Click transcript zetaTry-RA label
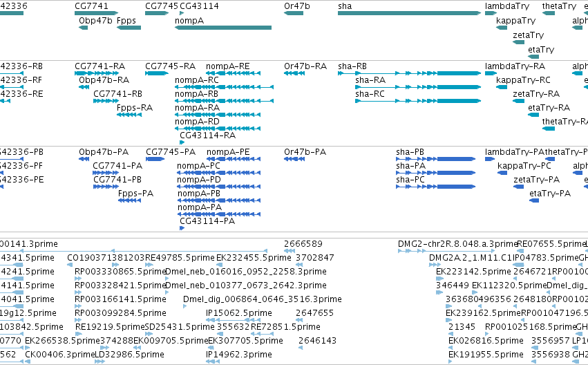The image size is (588, 365). pos(537,94)
